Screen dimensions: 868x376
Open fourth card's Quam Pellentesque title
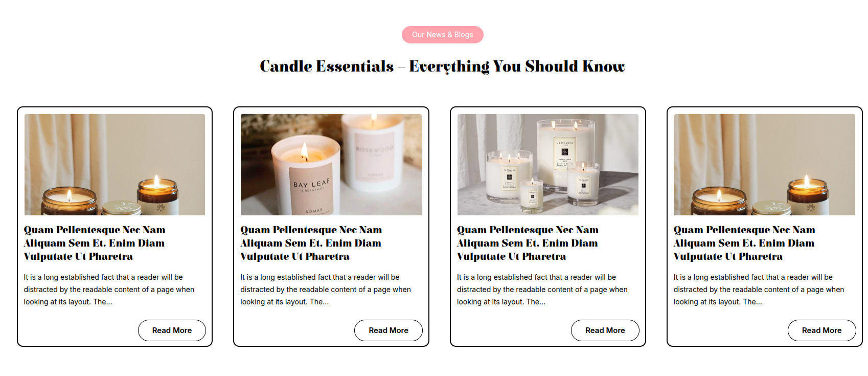[x=744, y=243]
